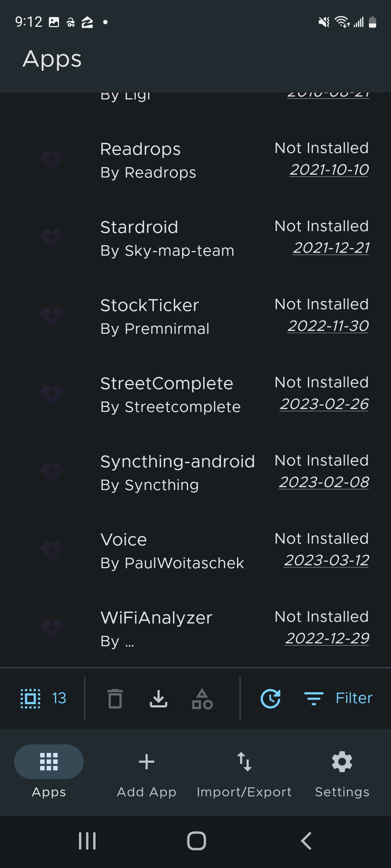Open the 2022-11-30 link under StockTicker

tap(327, 326)
